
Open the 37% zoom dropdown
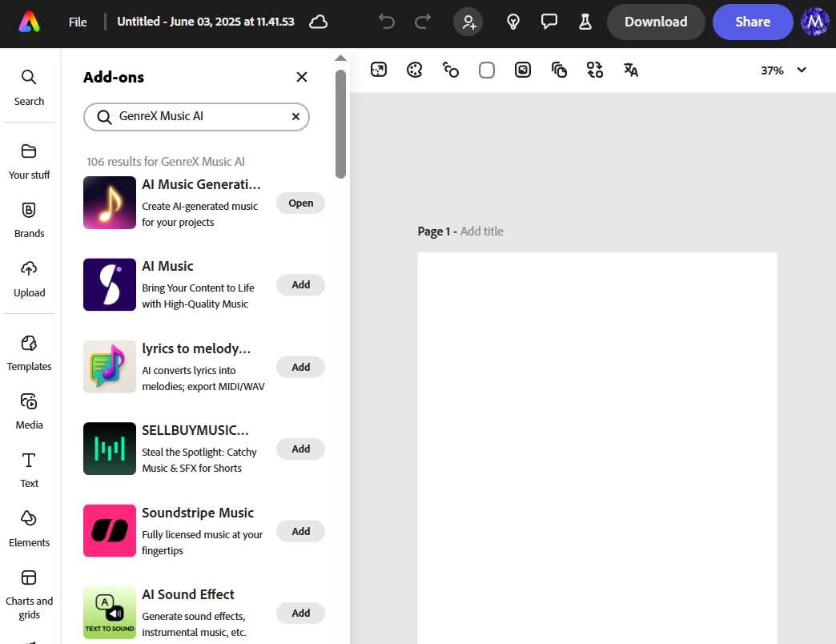pos(783,70)
